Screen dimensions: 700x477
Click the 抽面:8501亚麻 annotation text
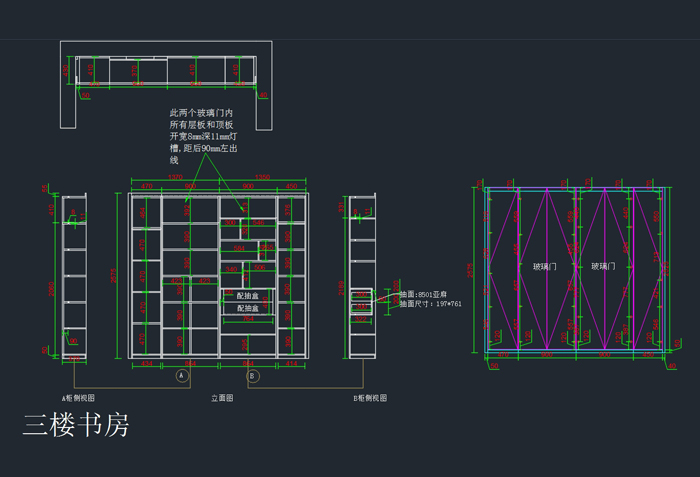422,294
